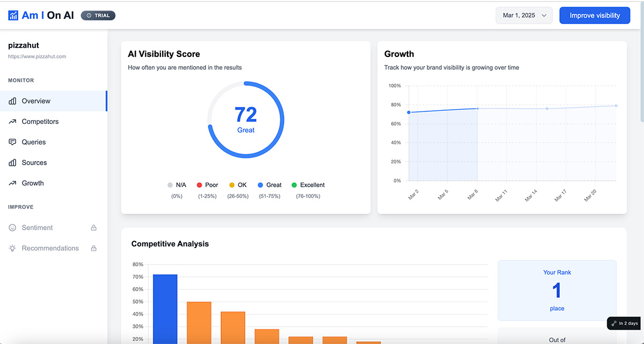This screenshot has height=344, width=644.
Task: Click the MONITOR section label
Action: [21, 80]
